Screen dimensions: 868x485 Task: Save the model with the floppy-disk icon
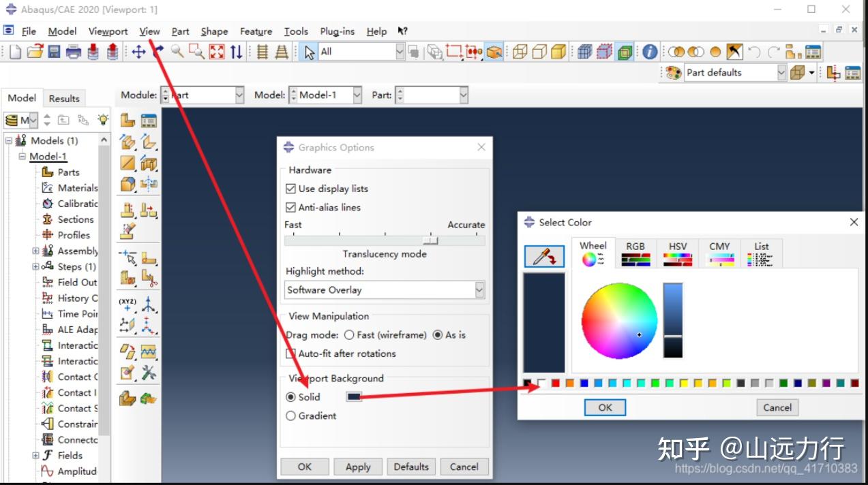[x=54, y=52]
